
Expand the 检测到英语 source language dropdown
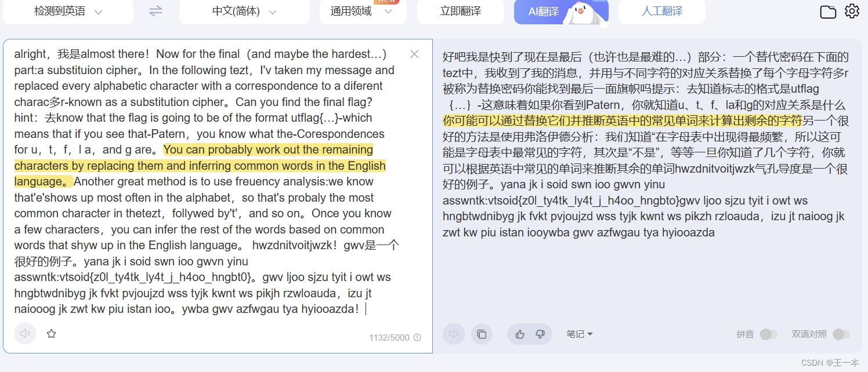[68, 11]
